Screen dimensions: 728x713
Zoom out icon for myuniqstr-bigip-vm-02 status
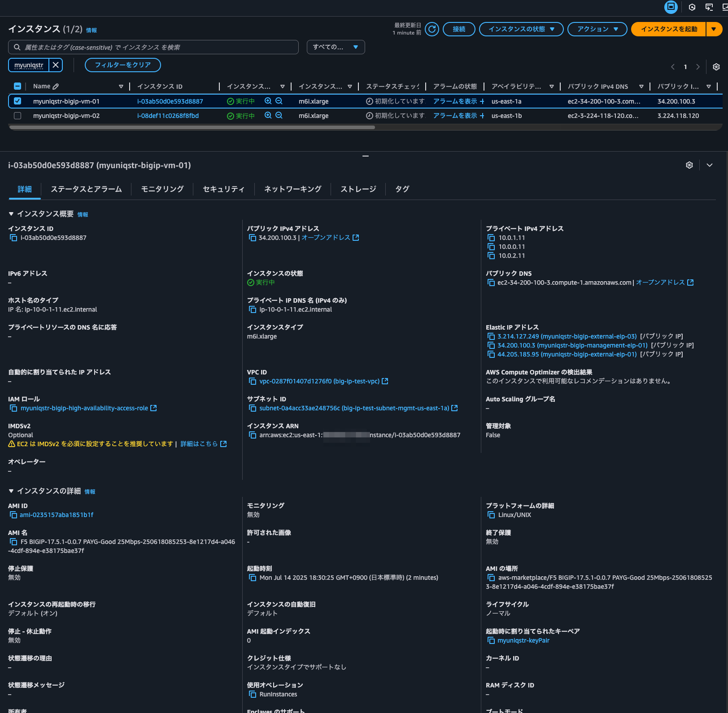coord(279,116)
